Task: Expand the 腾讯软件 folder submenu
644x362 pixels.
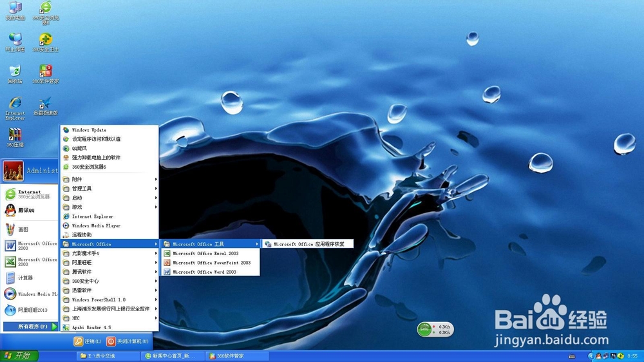Action: (x=109, y=272)
